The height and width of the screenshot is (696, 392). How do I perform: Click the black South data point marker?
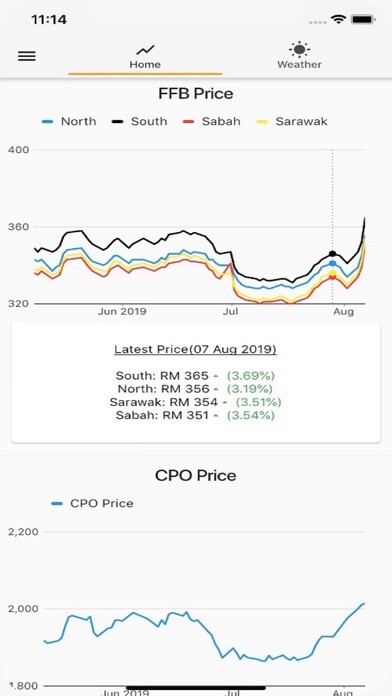333,254
